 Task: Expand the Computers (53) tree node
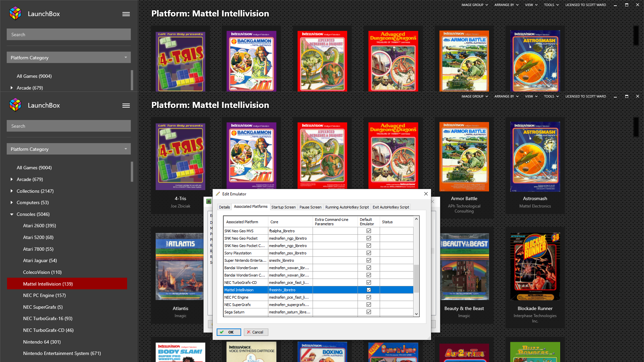coord(12,202)
